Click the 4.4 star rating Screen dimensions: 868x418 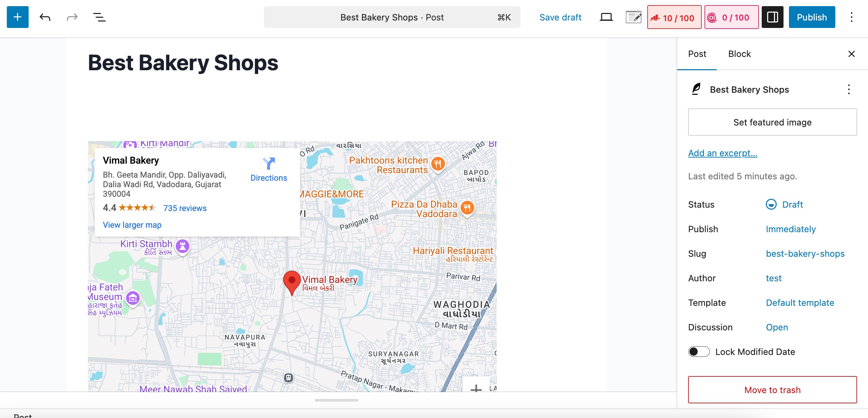tap(129, 208)
